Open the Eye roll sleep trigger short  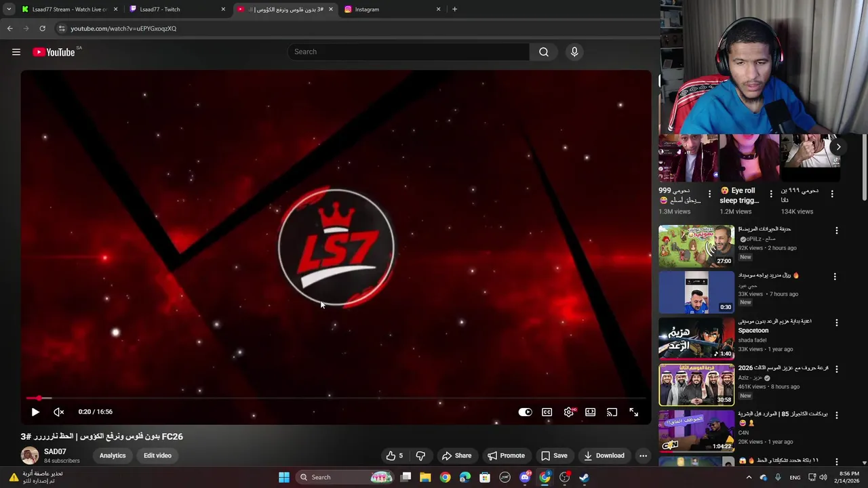pyautogui.click(x=749, y=158)
